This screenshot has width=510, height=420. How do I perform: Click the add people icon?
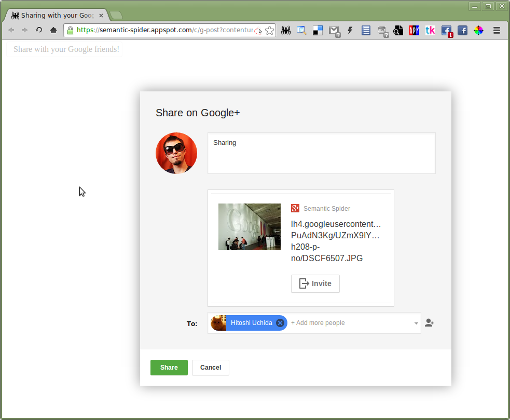429,323
